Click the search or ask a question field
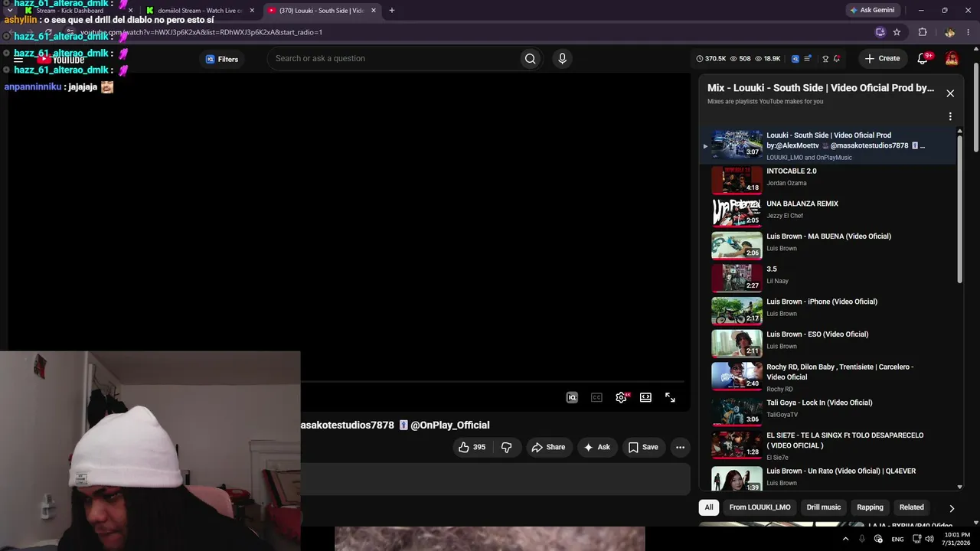 click(394, 59)
